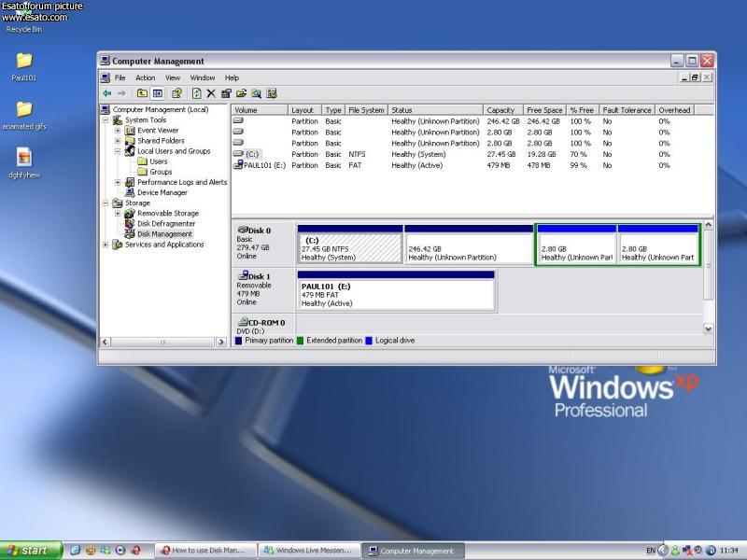Expand the Removable Storage node
Image resolution: width=747 pixels, height=560 pixels.
click(118, 214)
